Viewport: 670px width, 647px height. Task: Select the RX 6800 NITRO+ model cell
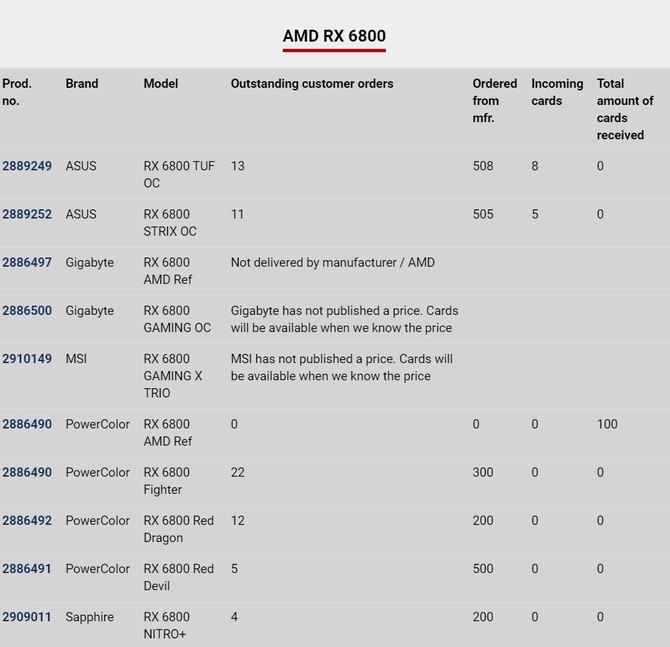[167, 626]
